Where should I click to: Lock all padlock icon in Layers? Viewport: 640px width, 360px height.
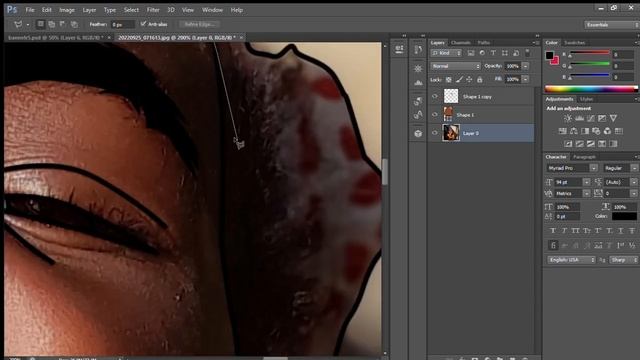tap(480, 80)
